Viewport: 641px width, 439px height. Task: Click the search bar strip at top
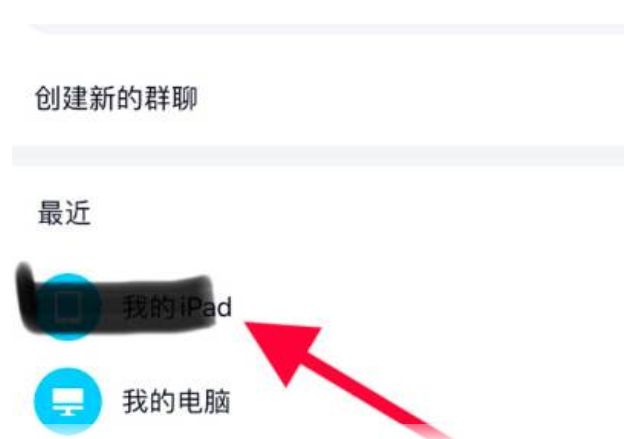tap(327, 28)
